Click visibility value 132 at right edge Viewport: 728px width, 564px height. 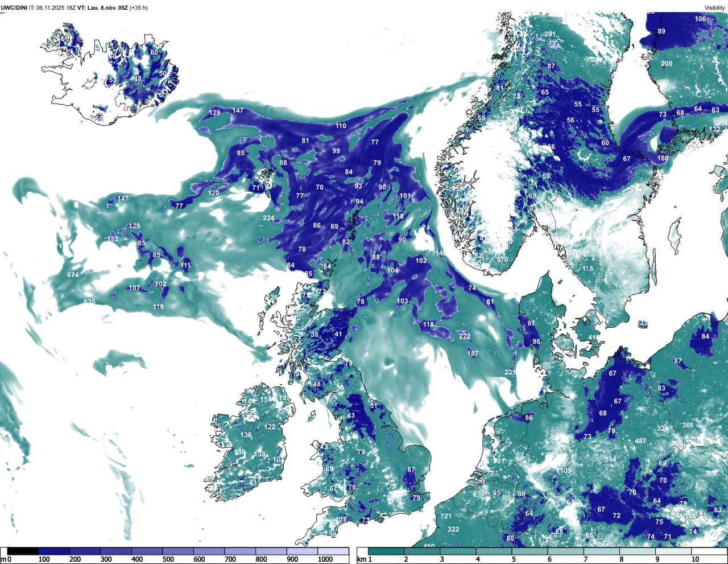click(714, 129)
